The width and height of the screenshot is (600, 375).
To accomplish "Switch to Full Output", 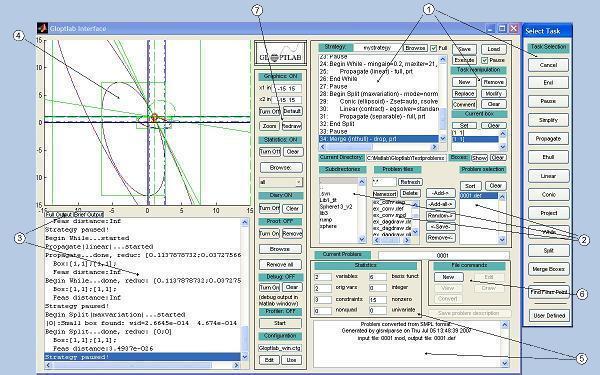I will [59, 214].
